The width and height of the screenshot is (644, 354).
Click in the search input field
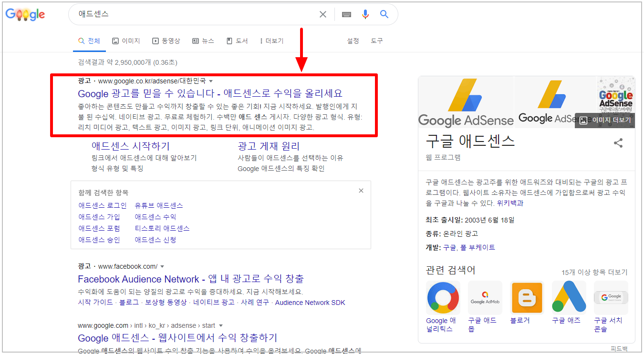(x=196, y=14)
